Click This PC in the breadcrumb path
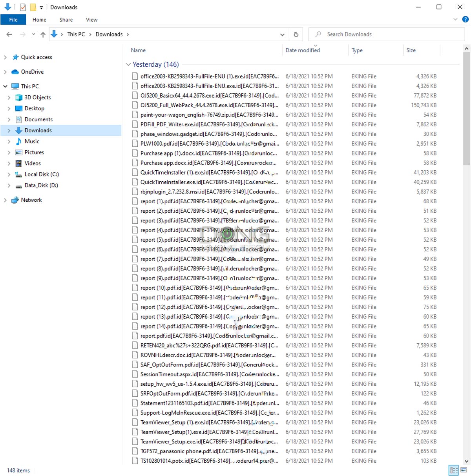 pos(76,34)
